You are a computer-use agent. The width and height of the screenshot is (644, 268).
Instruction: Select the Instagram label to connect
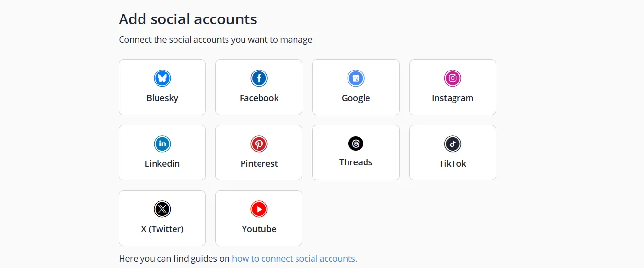click(x=453, y=98)
